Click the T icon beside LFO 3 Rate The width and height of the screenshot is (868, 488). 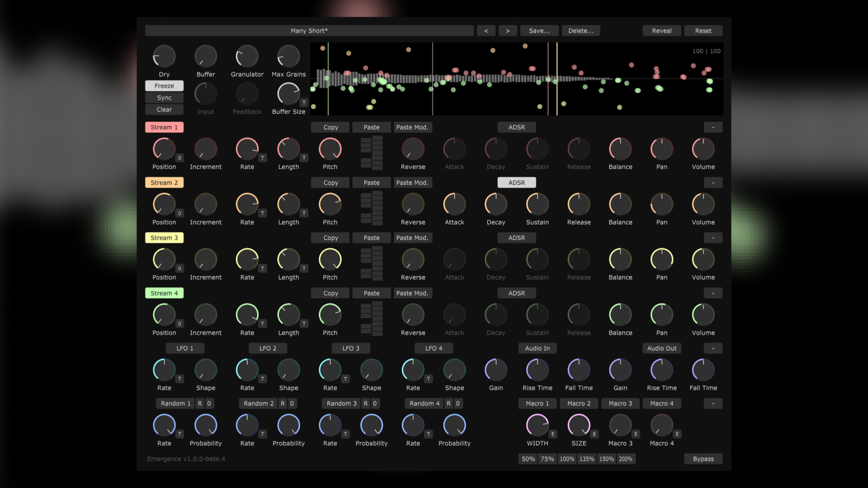[x=345, y=379]
